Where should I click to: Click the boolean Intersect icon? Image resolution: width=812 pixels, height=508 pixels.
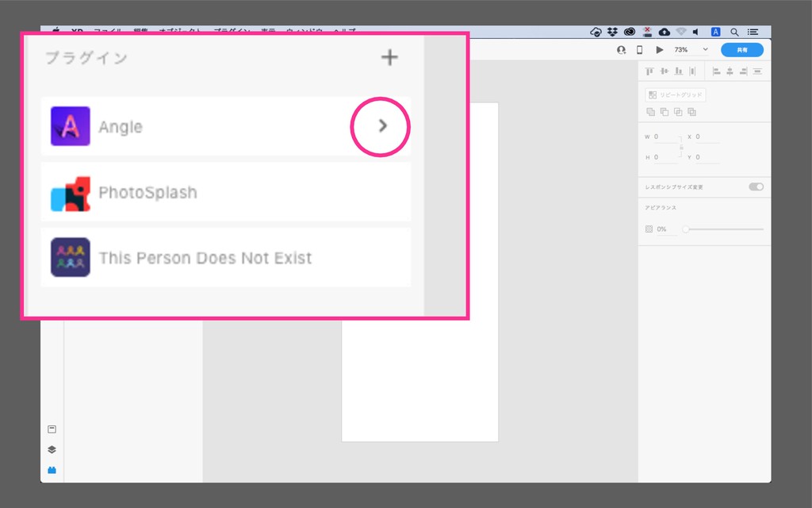tap(678, 112)
